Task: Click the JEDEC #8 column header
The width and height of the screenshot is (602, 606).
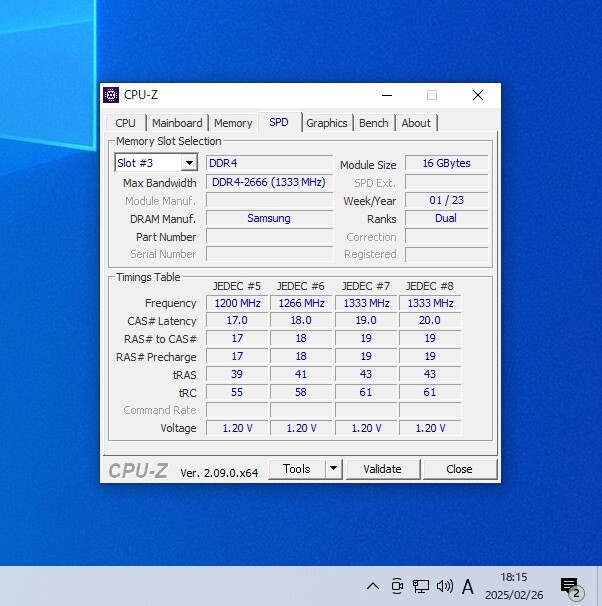Action: coord(430,286)
